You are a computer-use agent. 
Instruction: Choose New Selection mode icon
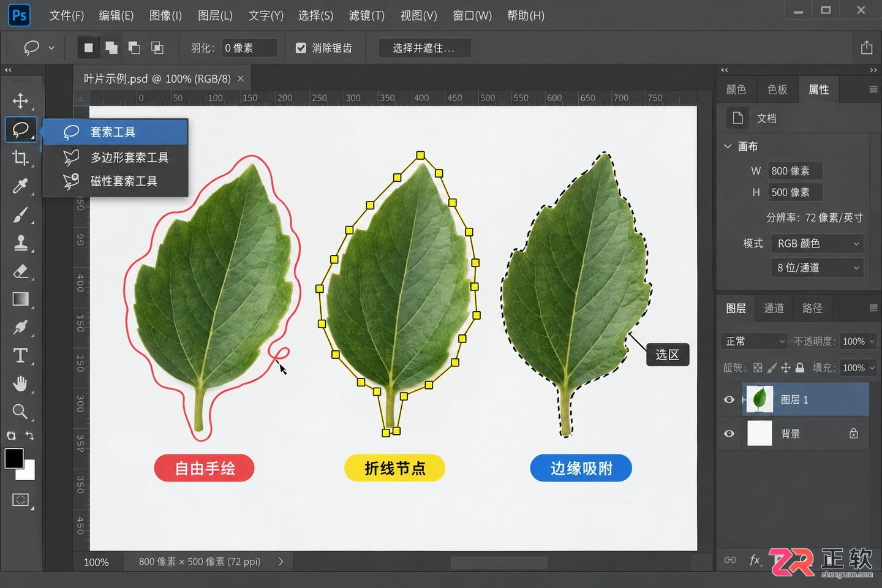click(89, 48)
